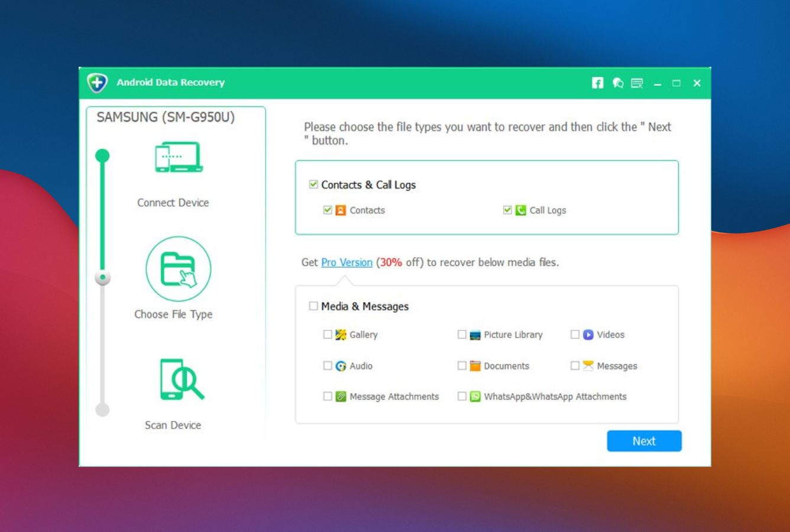Image resolution: width=790 pixels, height=532 pixels.
Task: Click the Messages envelope icon
Action: (588, 366)
